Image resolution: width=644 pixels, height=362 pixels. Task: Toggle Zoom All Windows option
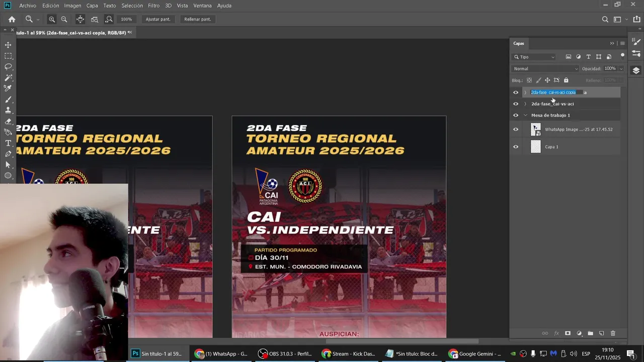pyautogui.click(x=95, y=19)
